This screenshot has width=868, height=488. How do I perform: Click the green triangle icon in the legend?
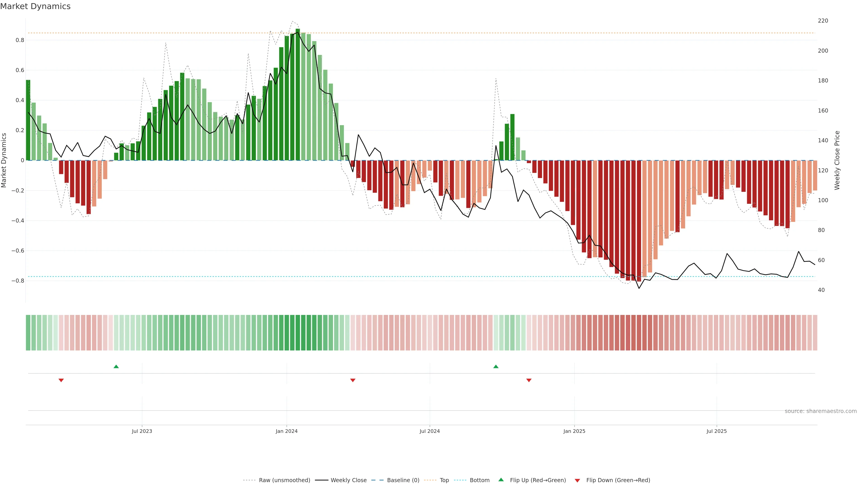tap(501, 480)
